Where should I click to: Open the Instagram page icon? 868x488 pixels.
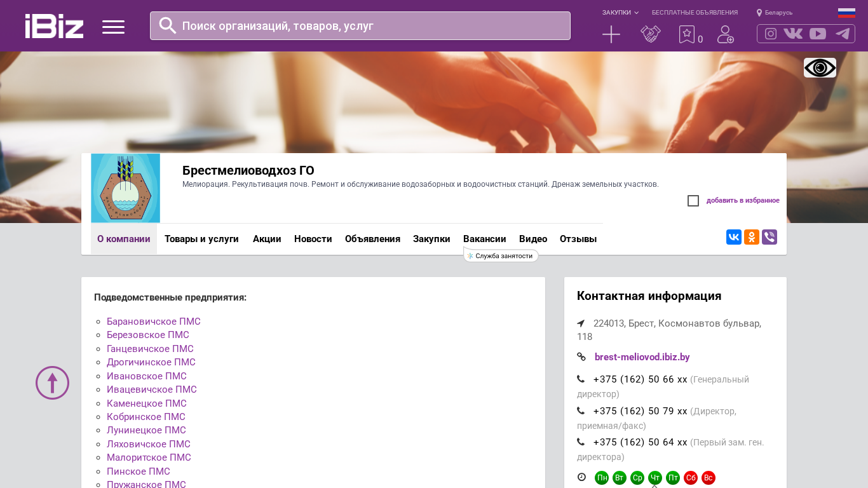(x=770, y=34)
